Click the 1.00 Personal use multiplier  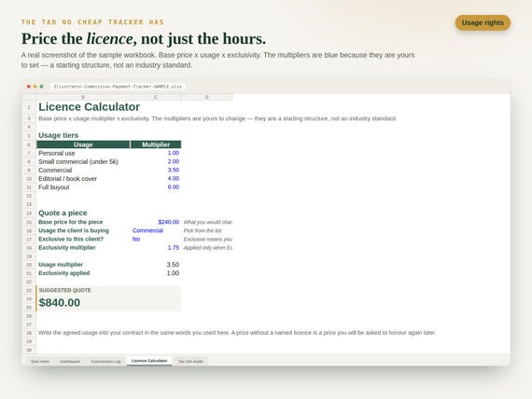click(174, 153)
